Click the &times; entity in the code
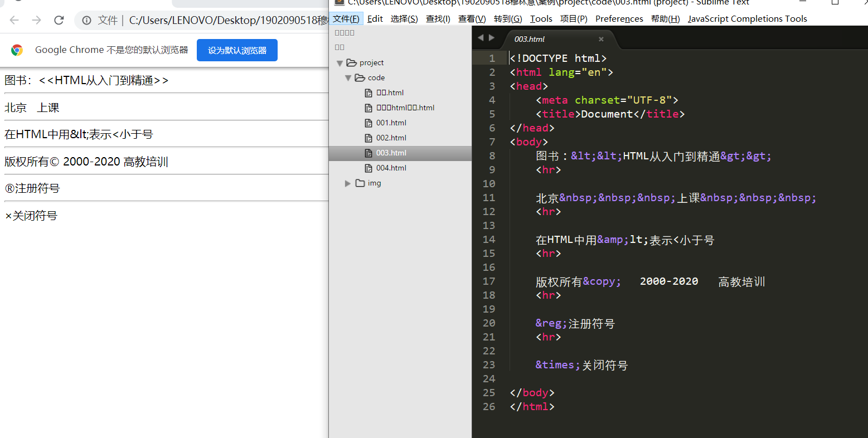The width and height of the screenshot is (868, 438). [x=558, y=365]
